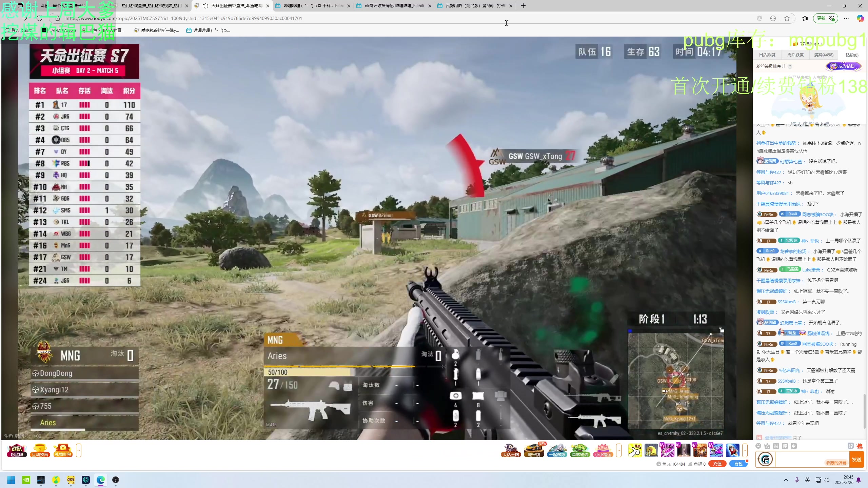Viewport: 868px width, 488px height.
Task: Click the 充值 recharge button
Action: pos(717,464)
